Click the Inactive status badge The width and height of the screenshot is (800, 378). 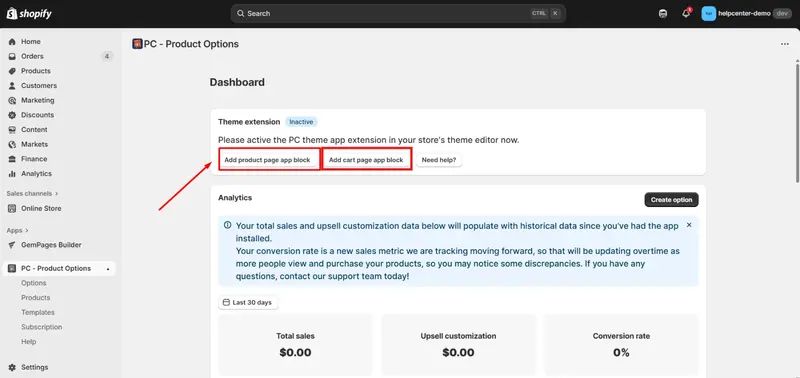[x=301, y=122]
